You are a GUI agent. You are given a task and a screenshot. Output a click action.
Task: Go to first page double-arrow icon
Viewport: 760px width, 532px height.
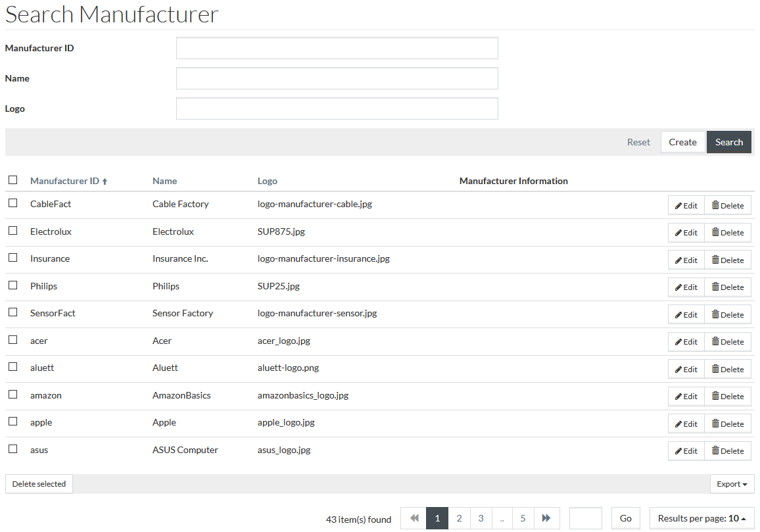coord(414,518)
